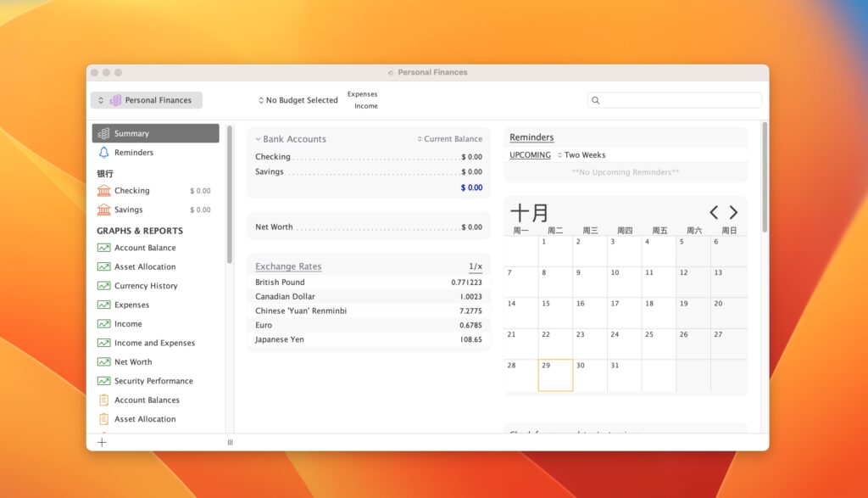Change the Current Balance display dropdown
868x498 pixels.
(x=450, y=139)
